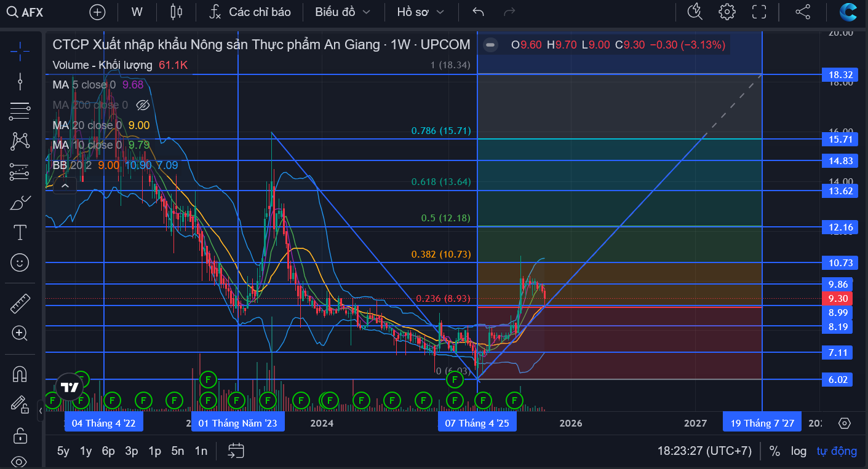Viewport: 868px width, 469px height.
Task: Switch to the 3p range
Action: coord(132,451)
